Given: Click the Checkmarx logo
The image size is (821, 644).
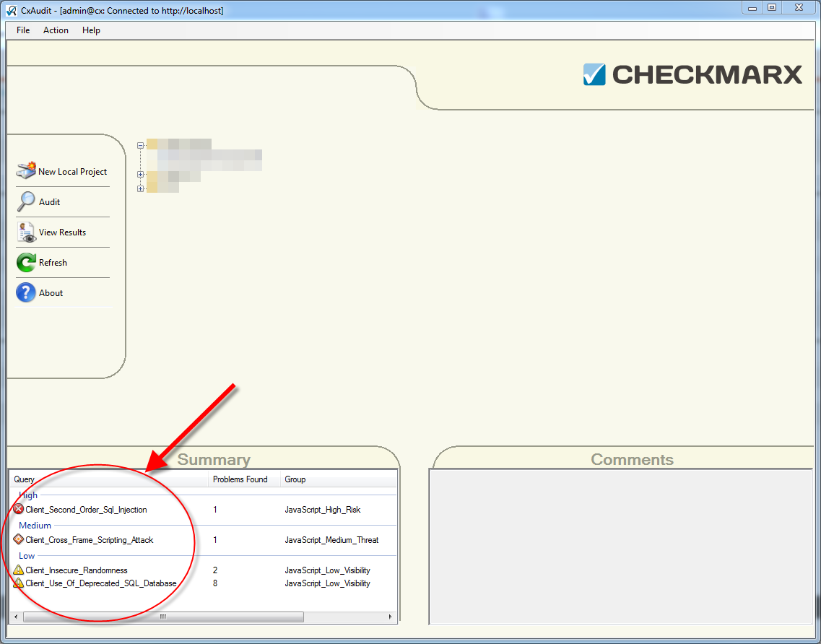Looking at the screenshot, I should (692, 74).
